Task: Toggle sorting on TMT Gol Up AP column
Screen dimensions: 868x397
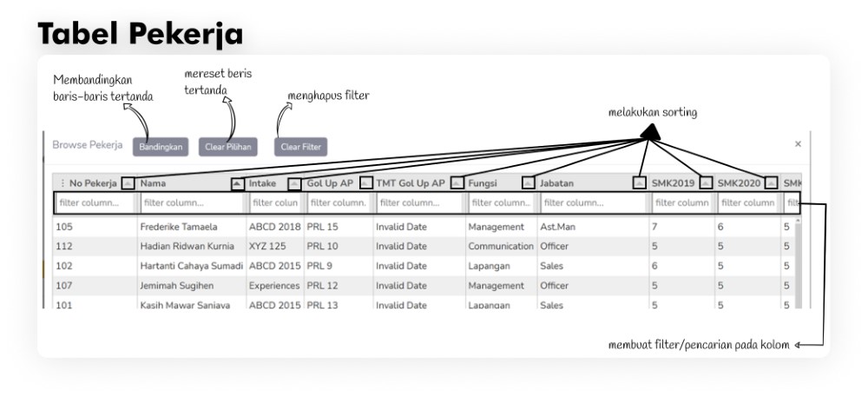Action: coord(457,183)
